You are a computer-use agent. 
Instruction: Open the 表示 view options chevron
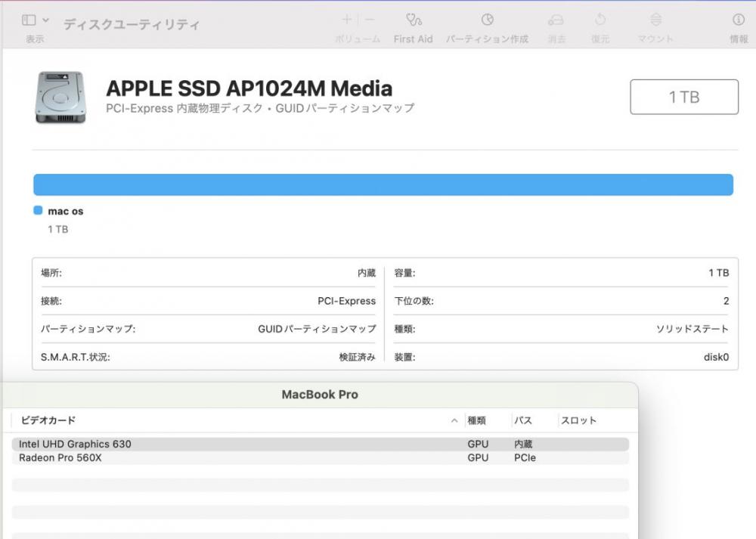(x=46, y=20)
